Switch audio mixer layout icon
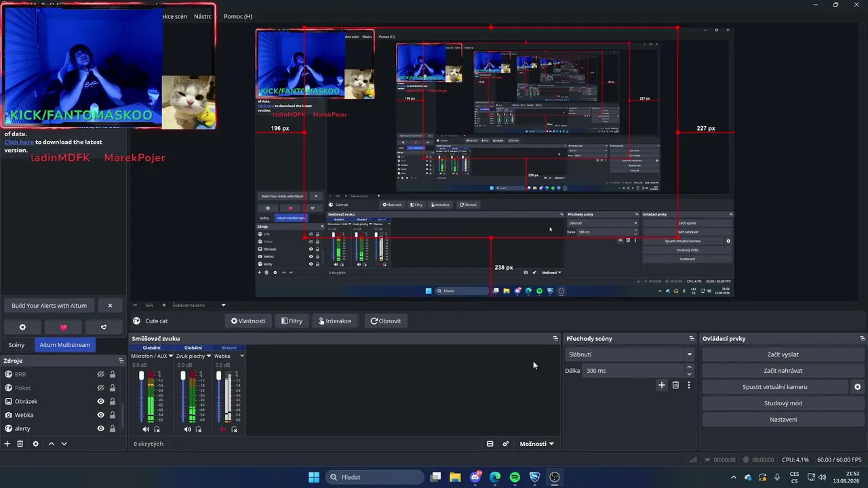The width and height of the screenshot is (868, 488). click(x=490, y=444)
